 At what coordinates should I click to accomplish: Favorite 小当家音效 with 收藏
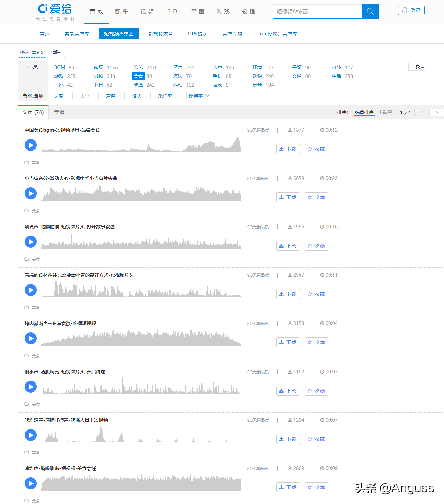click(x=316, y=197)
